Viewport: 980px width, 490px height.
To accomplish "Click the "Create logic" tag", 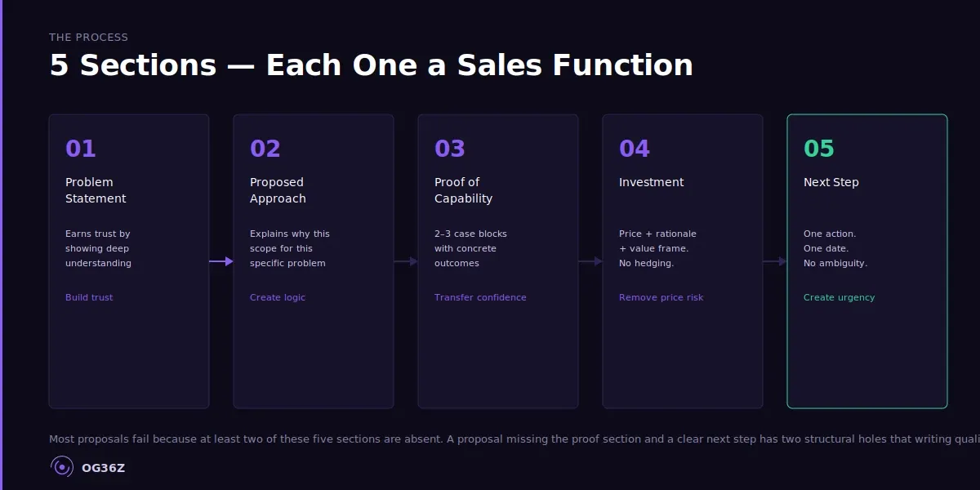I will pos(278,297).
